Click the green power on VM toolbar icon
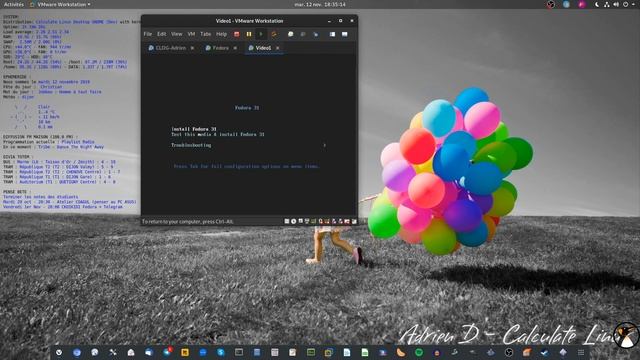 [261, 34]
